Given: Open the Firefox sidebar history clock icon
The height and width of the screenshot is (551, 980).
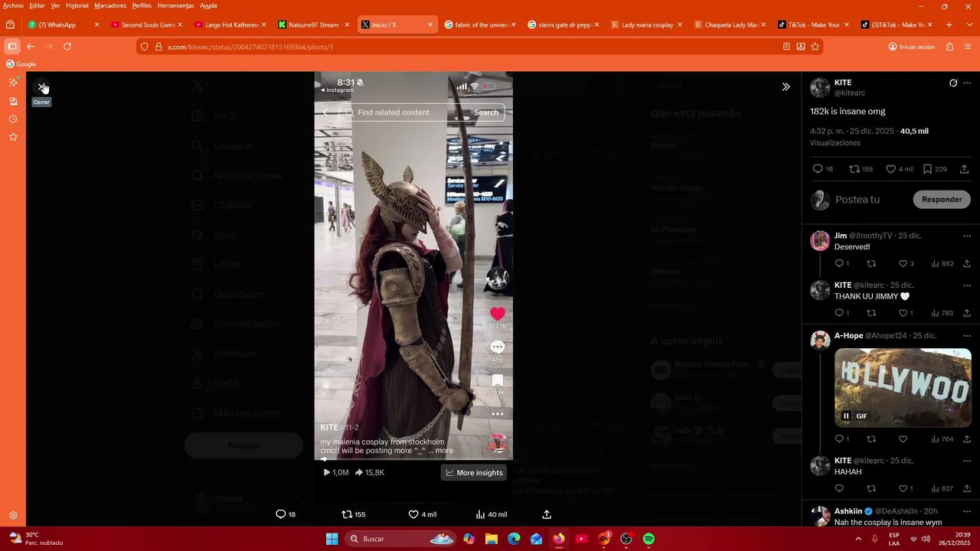Looking at the screenshot, I should click(x=13, y=119).
